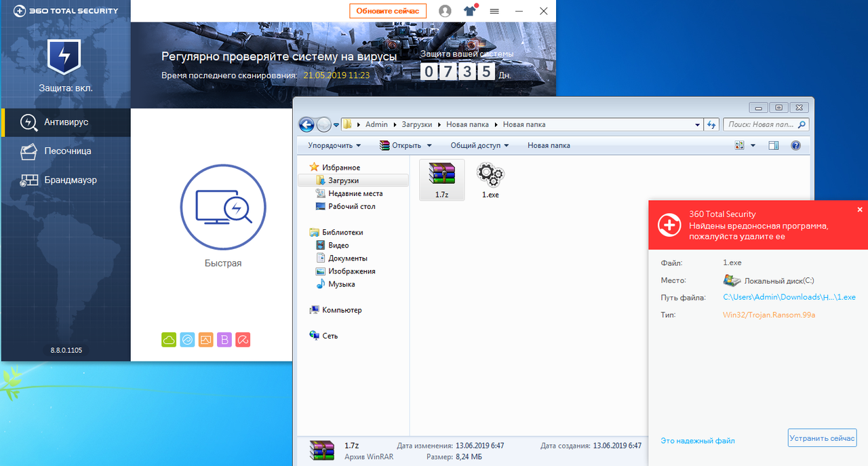
Task: Open the Упорядочить dropdown menu
Action: coord(334,145)
